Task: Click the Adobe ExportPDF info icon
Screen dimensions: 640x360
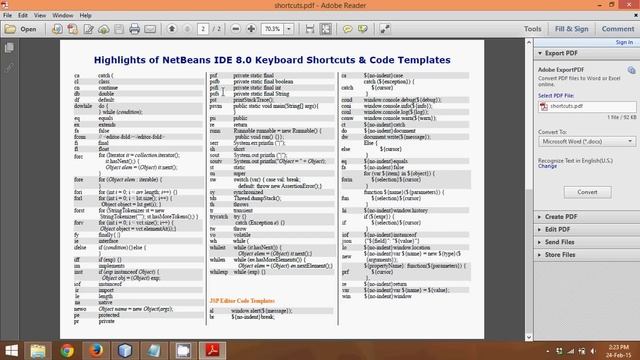Action: tap(631, 70)
